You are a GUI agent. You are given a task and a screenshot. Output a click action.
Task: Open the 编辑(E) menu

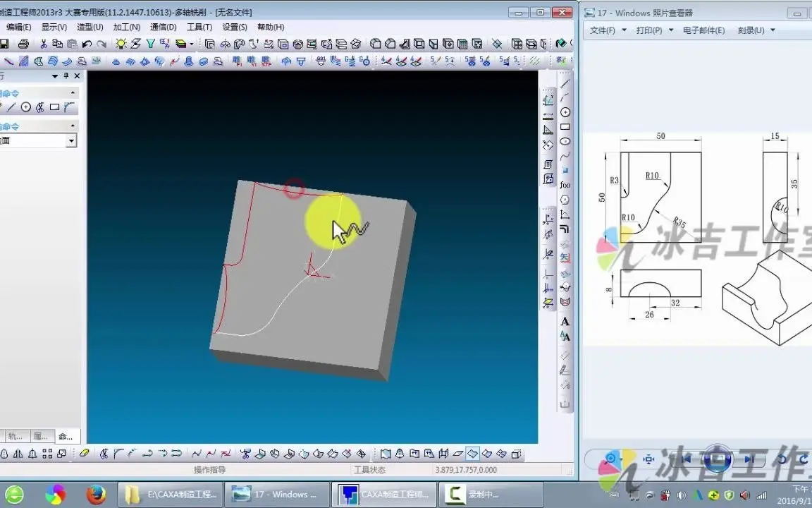18,27
